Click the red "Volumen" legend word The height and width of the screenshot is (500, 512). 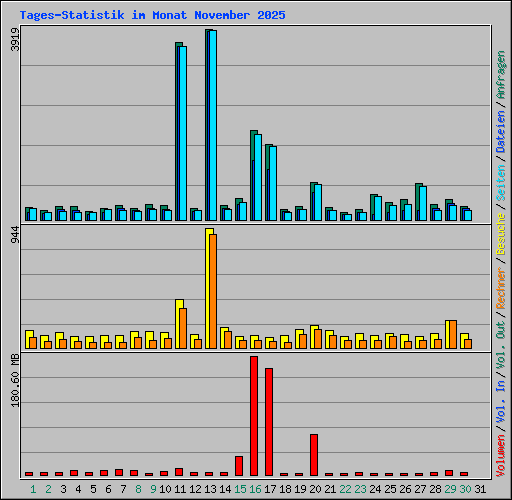[x=501, y=455]
